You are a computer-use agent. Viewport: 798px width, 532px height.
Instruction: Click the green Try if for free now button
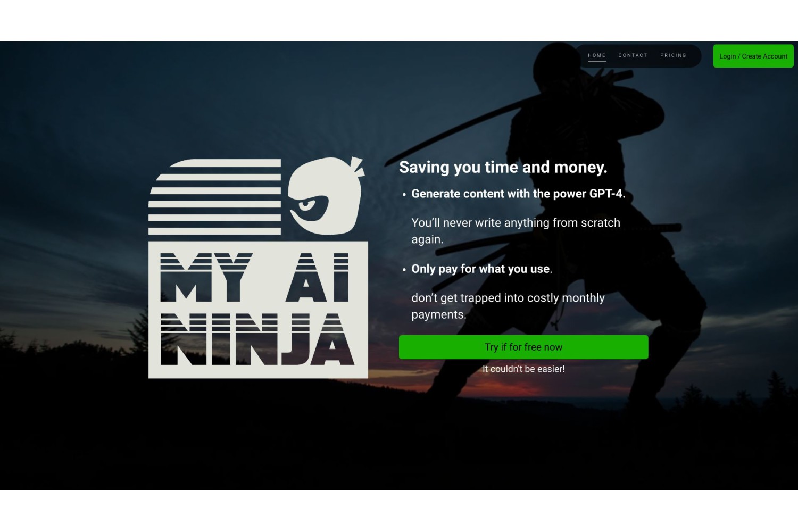523,347
